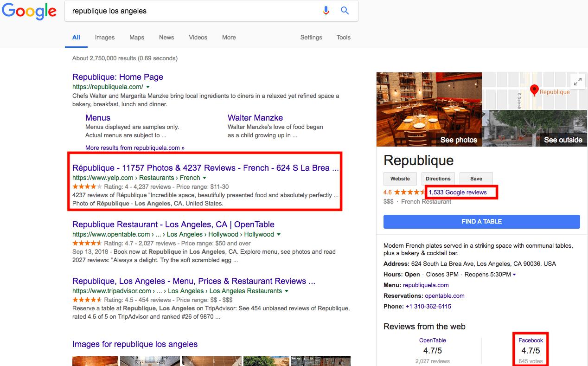Click the Reviews from the web heading
Image resolution: width=588 pixels, height=366 pixels.
pyautogui.click(x=424, y=327)
